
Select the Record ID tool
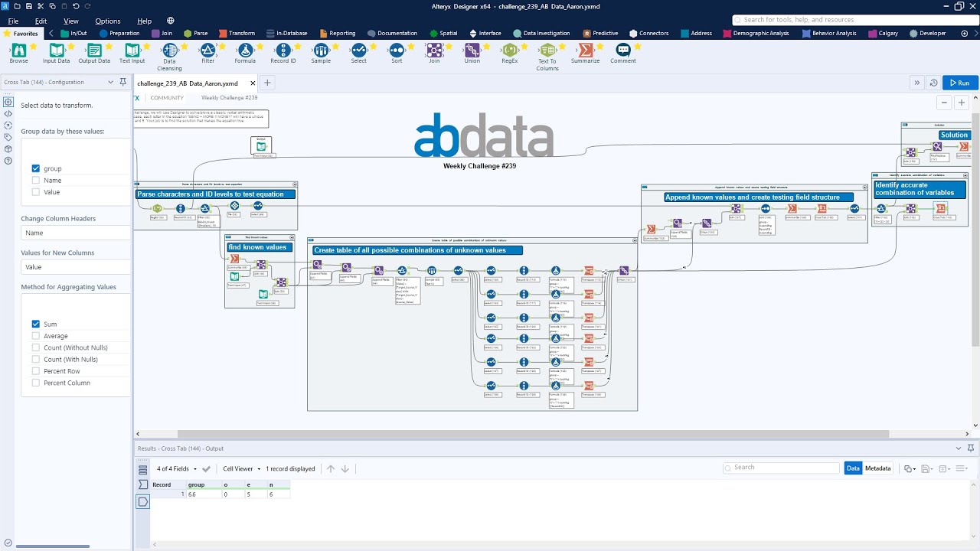283,50
